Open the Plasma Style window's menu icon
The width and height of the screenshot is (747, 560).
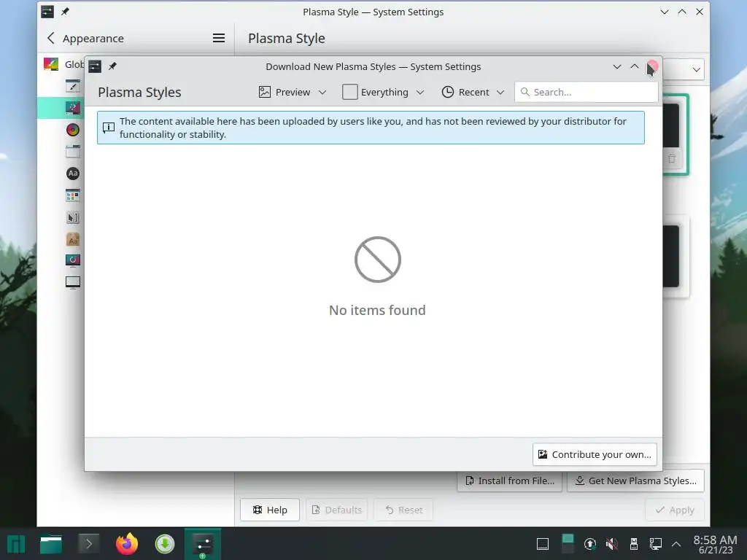tap(47, 12)
